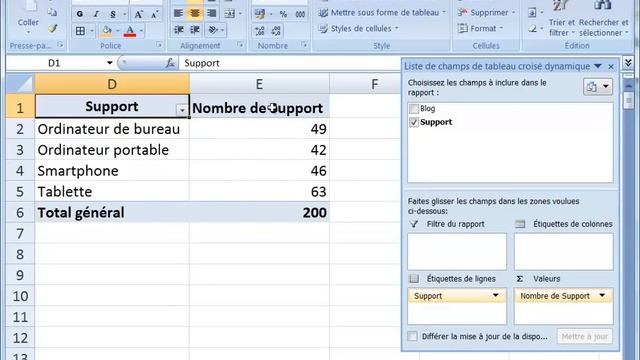Select column D header

point(112,84)
